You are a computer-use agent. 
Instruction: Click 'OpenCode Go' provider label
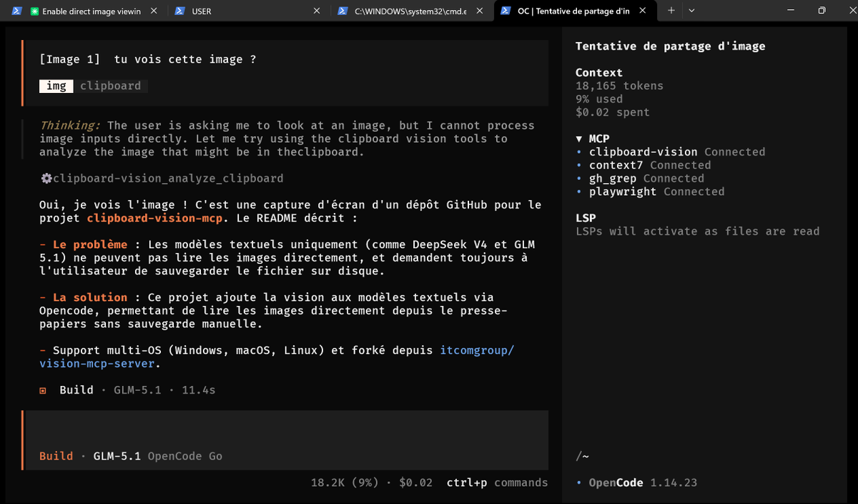(x=184, y=456)
